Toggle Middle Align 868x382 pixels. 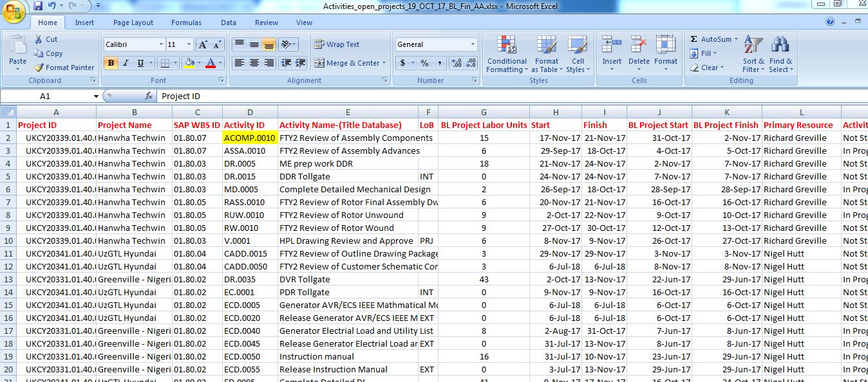254,44
